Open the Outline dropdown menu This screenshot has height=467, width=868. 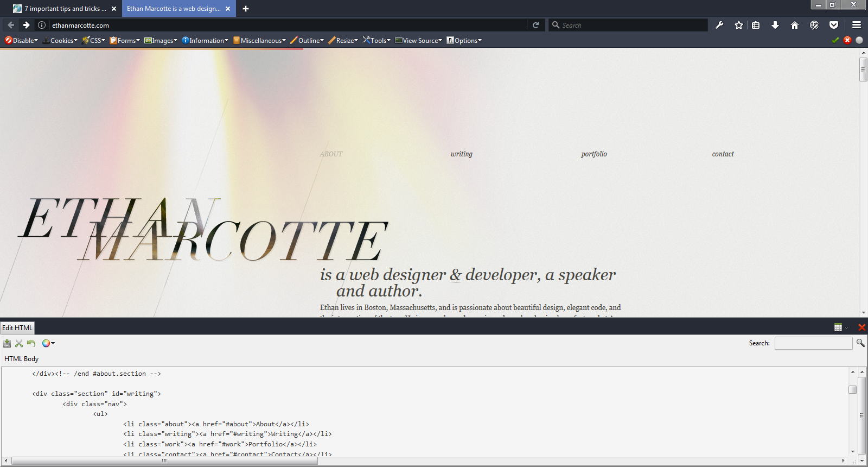tap(307, 40)
